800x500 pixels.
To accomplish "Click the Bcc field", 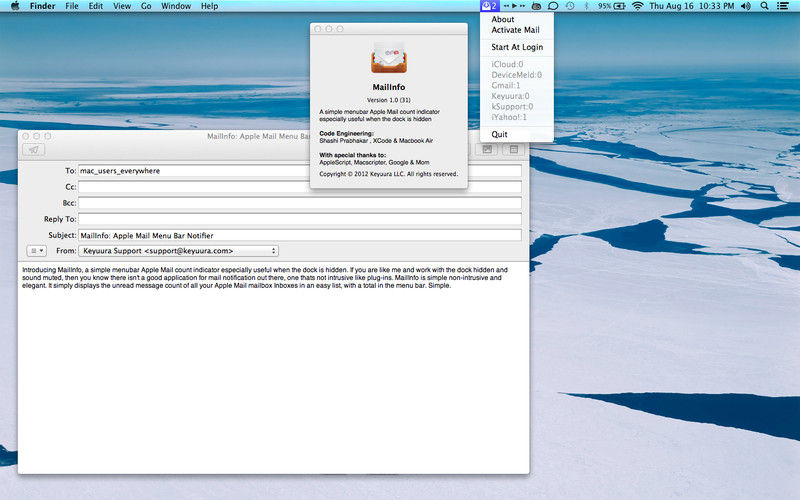I will click(300, 203).
